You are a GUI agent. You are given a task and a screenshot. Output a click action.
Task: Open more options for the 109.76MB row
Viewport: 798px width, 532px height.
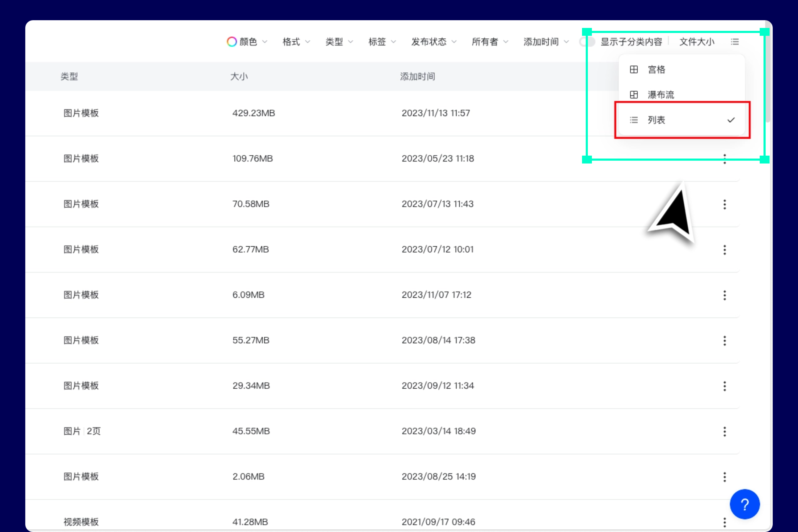725,159
